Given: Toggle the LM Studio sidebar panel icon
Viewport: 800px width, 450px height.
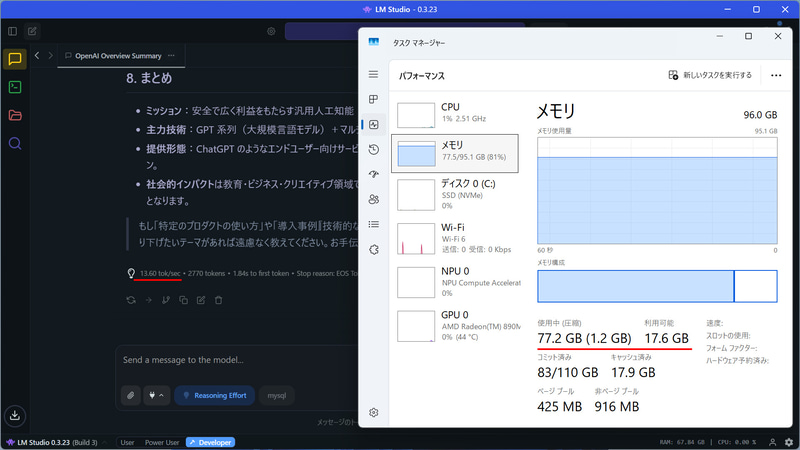Looking at the screenshot, I should click(13, 32).
